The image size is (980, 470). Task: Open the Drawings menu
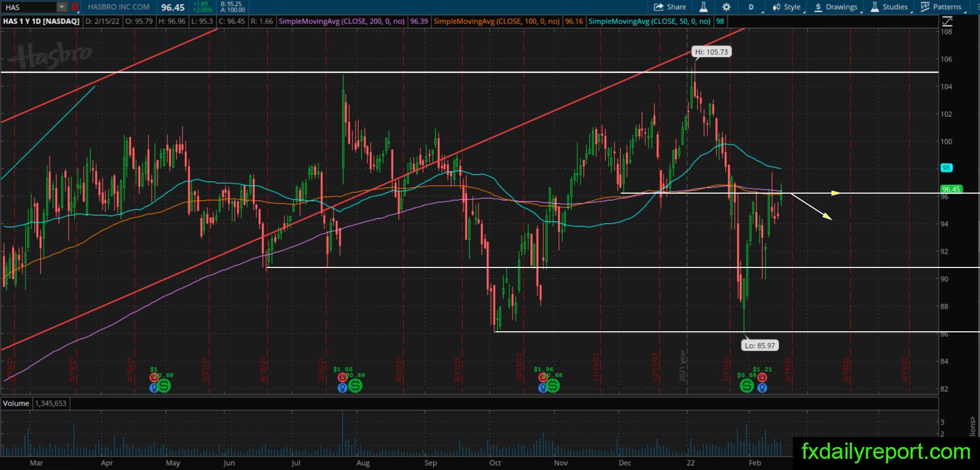[836, 7]
